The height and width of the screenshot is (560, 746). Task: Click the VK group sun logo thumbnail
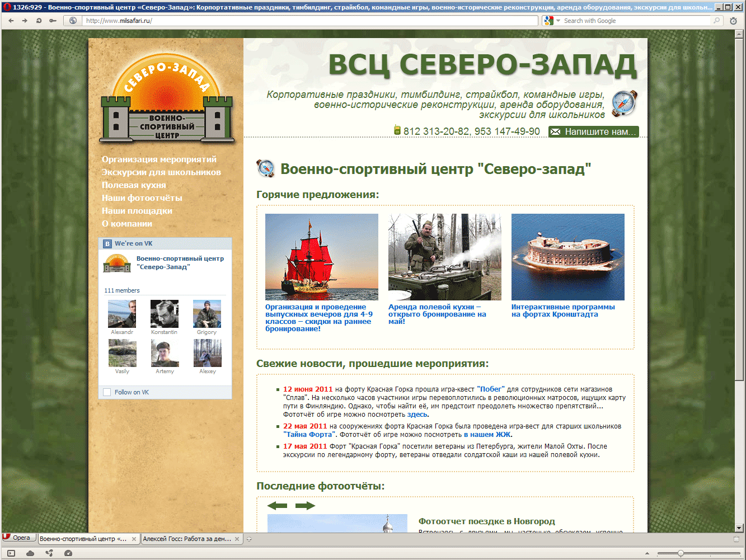[x=117, y=263]
